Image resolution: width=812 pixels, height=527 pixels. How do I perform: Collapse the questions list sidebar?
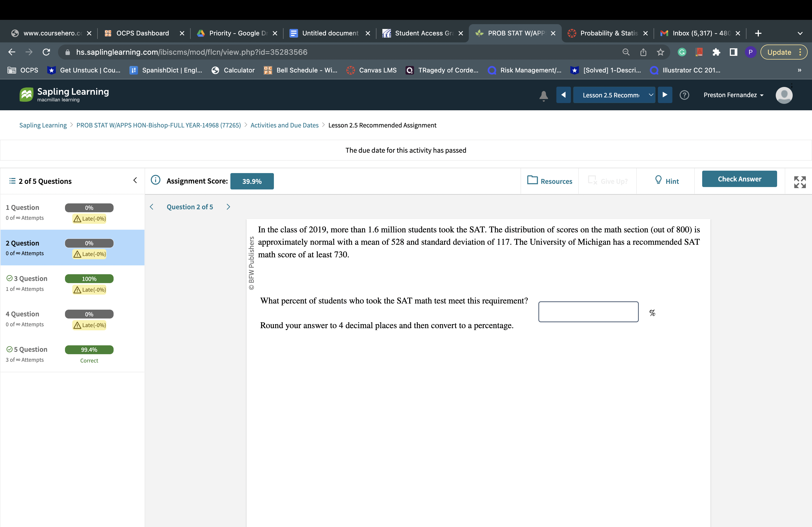[135, 180]
